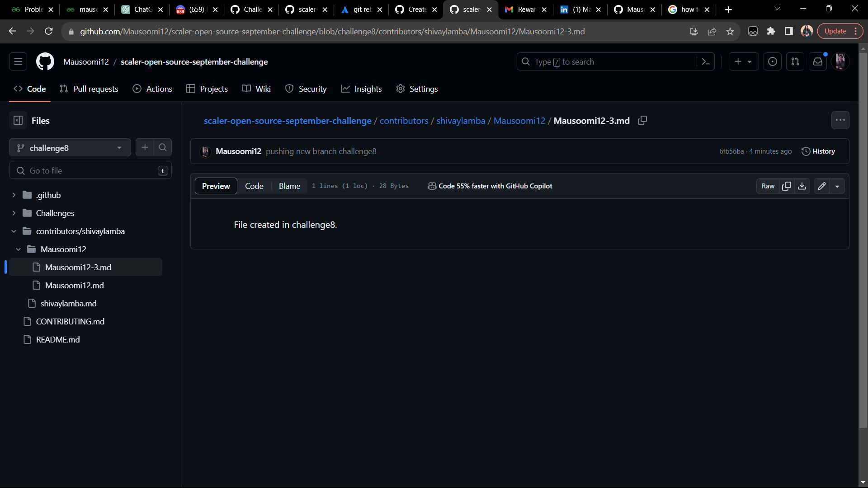Switch to the Preview view

(216, 186)
